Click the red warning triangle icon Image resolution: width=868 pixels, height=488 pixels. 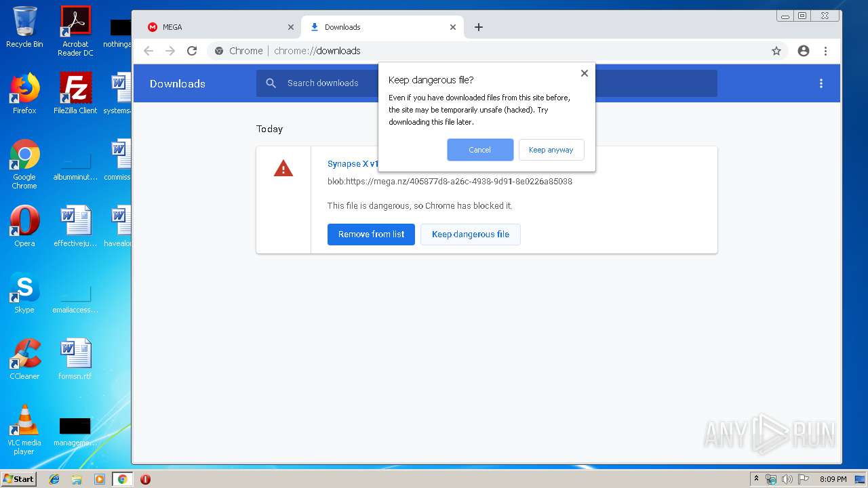pyautogui.click(x=283, y=168)
